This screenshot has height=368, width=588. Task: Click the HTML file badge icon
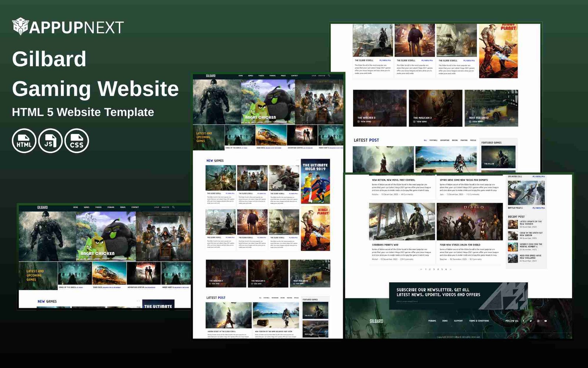tap(24, 141)
